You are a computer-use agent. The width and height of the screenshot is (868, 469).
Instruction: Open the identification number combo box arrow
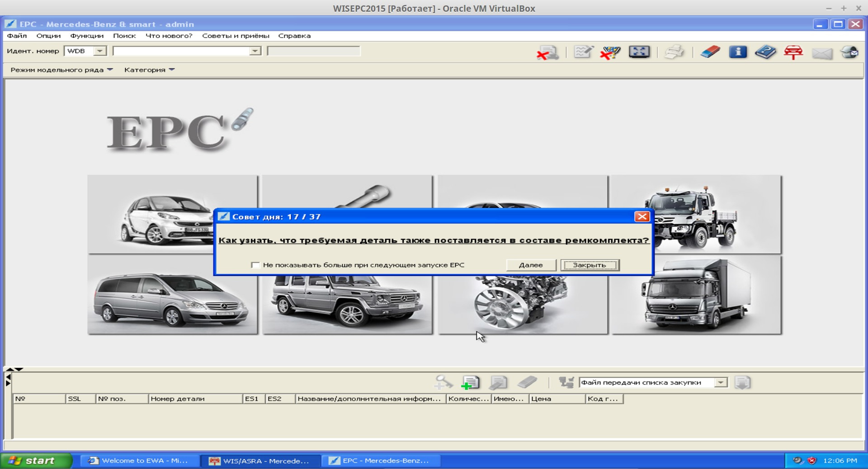point(255,51)
